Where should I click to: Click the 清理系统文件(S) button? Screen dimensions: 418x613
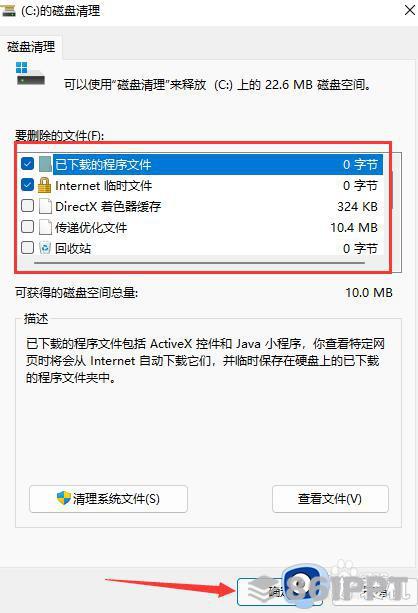pos(108,499)
